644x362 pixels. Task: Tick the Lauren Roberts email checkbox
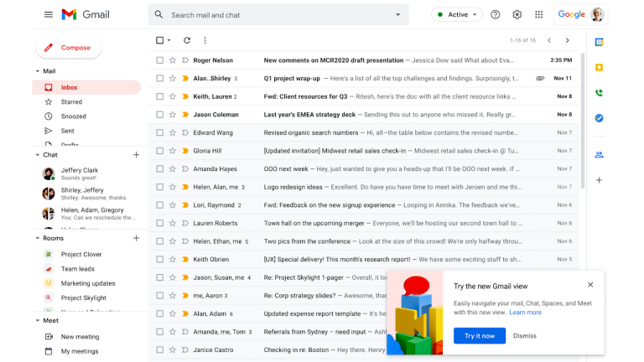tap(160, 223)
